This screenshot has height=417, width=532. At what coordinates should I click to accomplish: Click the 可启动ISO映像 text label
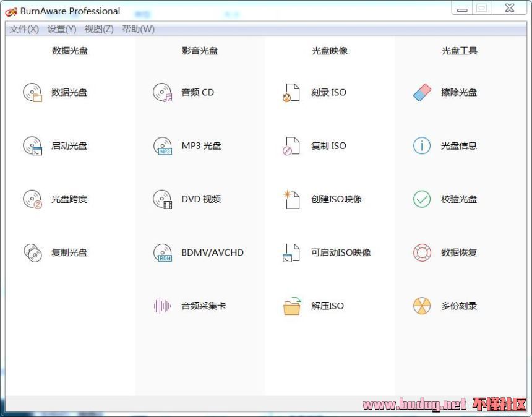(341, 253)
